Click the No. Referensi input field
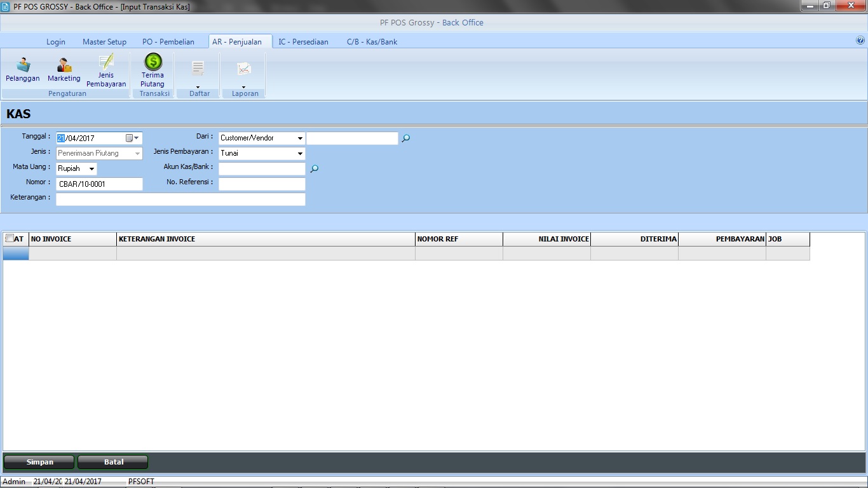The image size is (868, 488). [x=262, y=184]
